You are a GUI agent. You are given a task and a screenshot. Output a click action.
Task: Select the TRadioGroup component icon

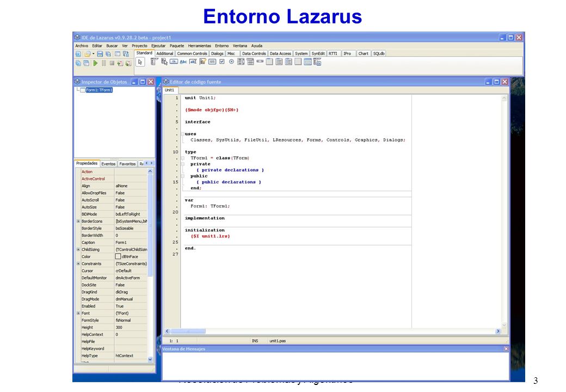coord(279,62)
